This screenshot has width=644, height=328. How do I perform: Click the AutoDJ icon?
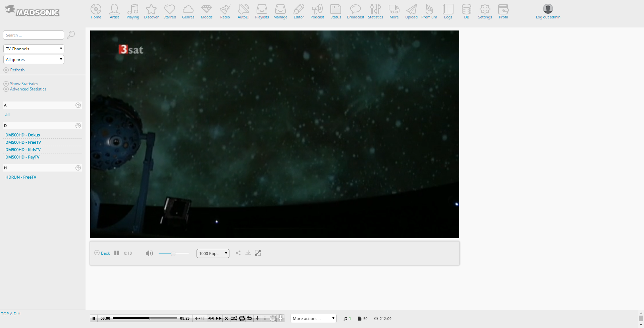[243, 11]
